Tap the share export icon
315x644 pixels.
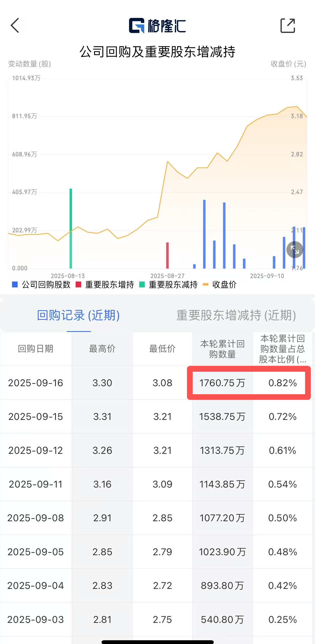(x=287, y=26)
